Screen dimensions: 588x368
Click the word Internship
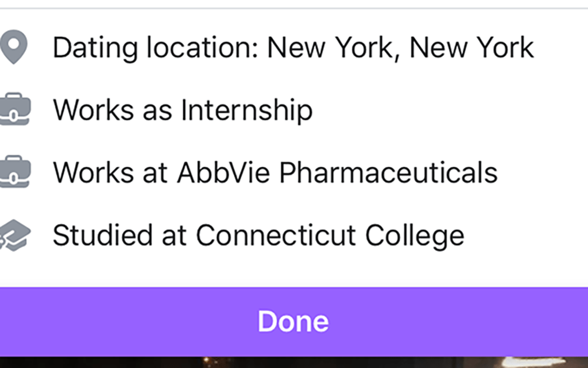point(246,110)
